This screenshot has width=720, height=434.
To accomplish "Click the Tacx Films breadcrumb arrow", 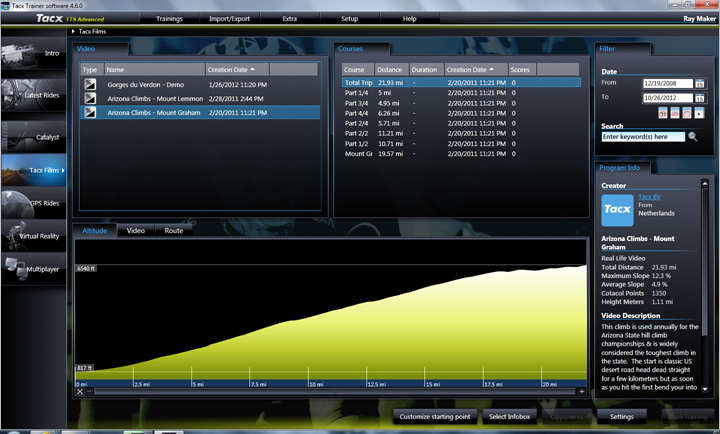I will tap(73, 31).
